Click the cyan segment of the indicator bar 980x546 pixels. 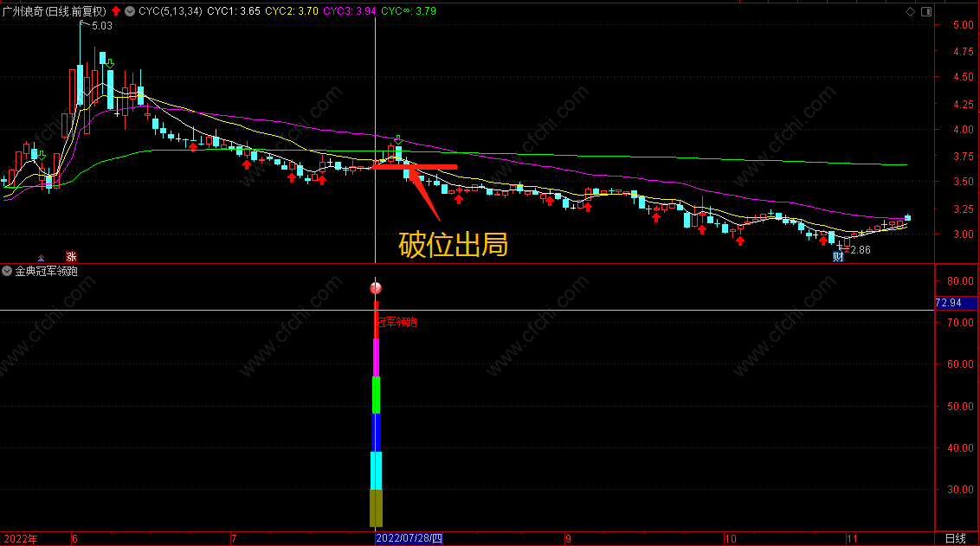(x=377, y=471)
